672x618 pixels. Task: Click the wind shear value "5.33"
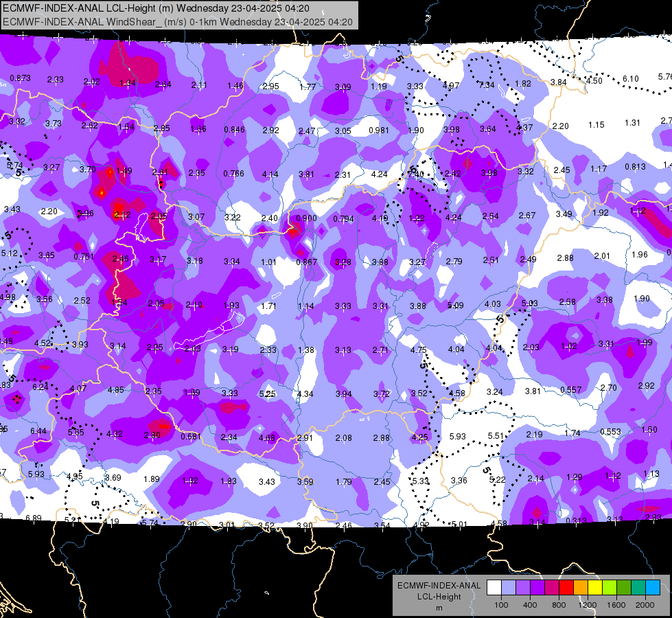coord(420,481)
